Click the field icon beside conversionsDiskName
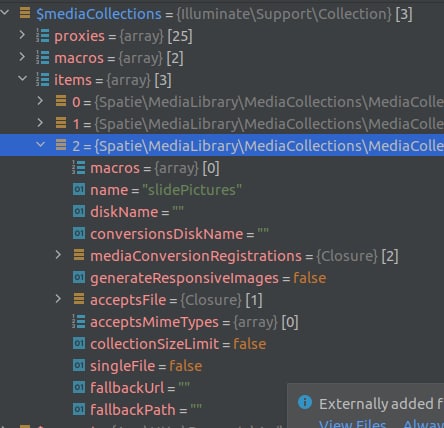The width and height of the screenshot is (444, 428). 79,233
